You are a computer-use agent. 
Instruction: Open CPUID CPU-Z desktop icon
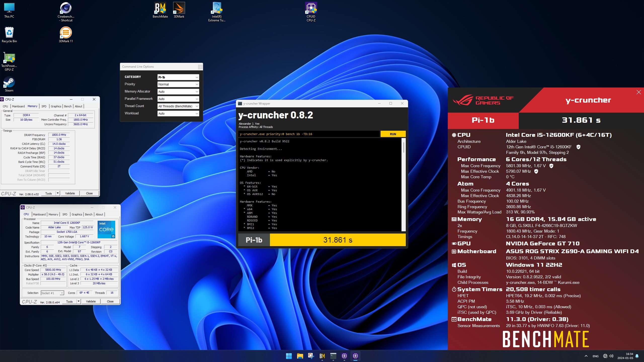311,12
